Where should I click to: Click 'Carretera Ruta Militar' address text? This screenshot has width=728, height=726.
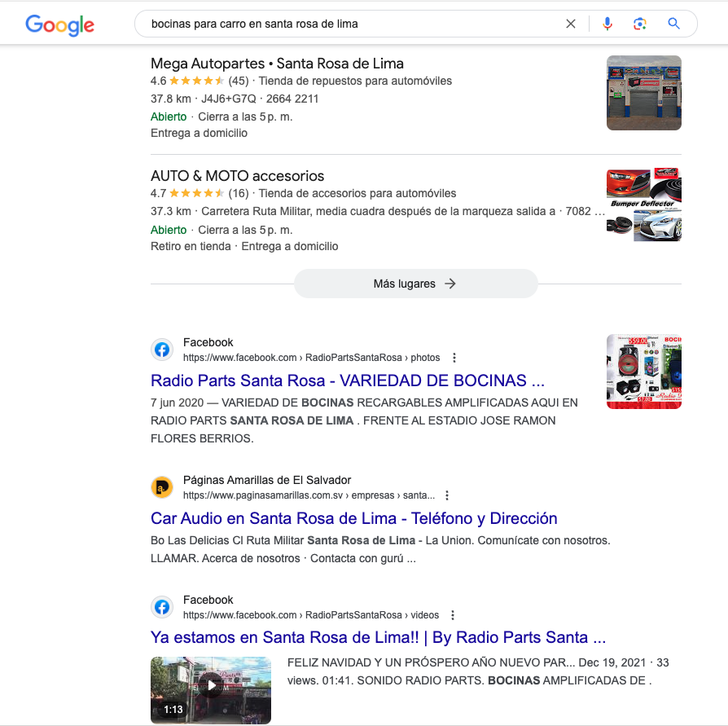(379, 211)
